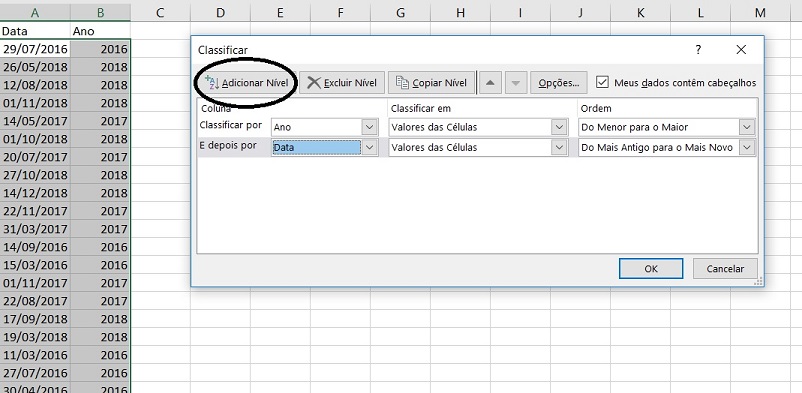Select cell with 12/08/2018
The height and width of the screenshot is (393, 802).
point(35,85)
